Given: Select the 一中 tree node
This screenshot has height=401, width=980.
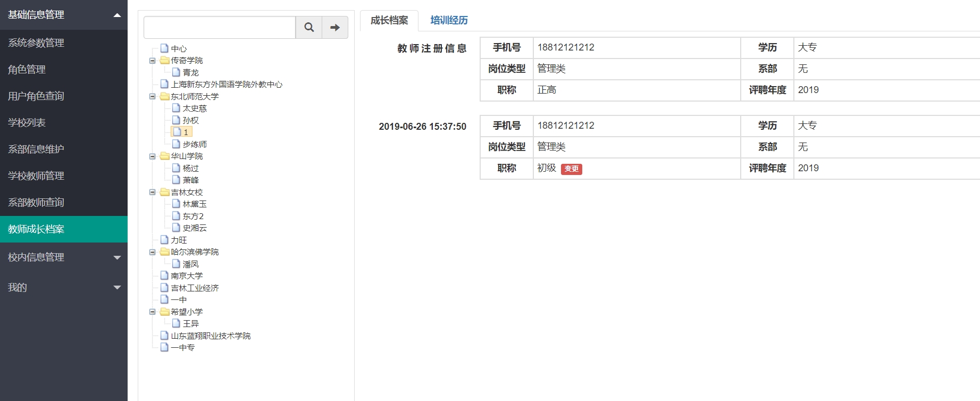Looking at the screenshot, I should pos(179,300).
